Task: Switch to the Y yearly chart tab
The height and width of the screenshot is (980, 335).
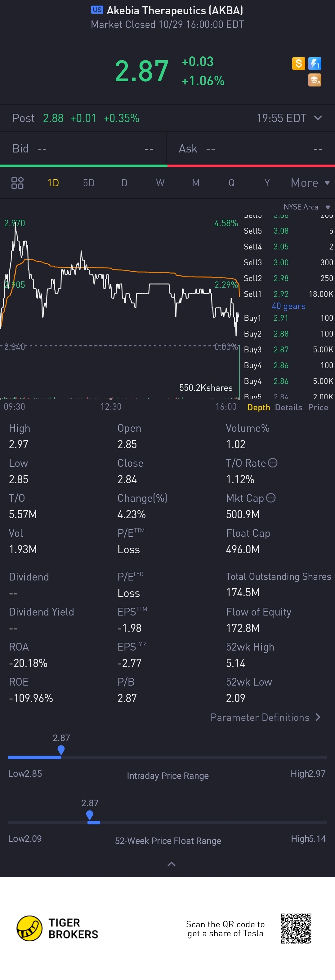Action: point(267,183)
